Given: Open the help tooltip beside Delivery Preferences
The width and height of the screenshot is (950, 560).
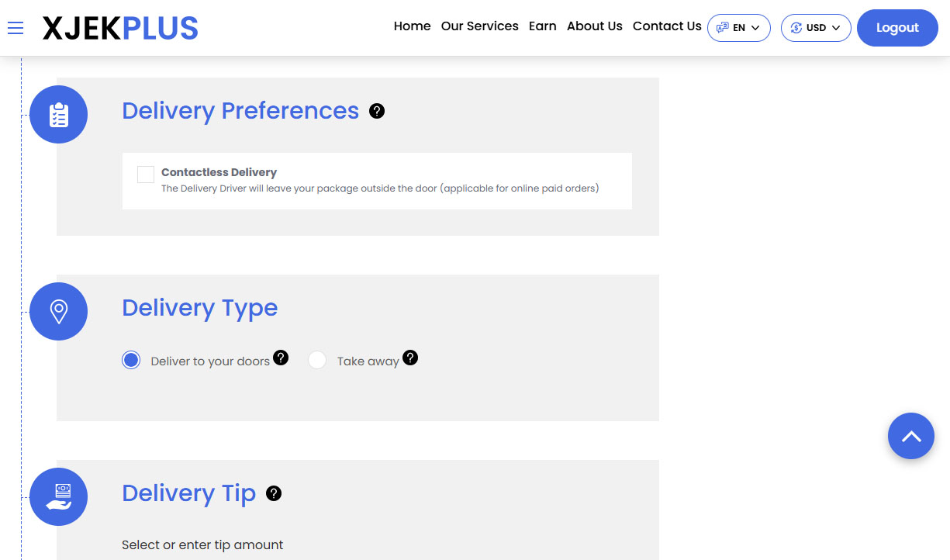Looking at the screenshot, I should pos(377,111).
